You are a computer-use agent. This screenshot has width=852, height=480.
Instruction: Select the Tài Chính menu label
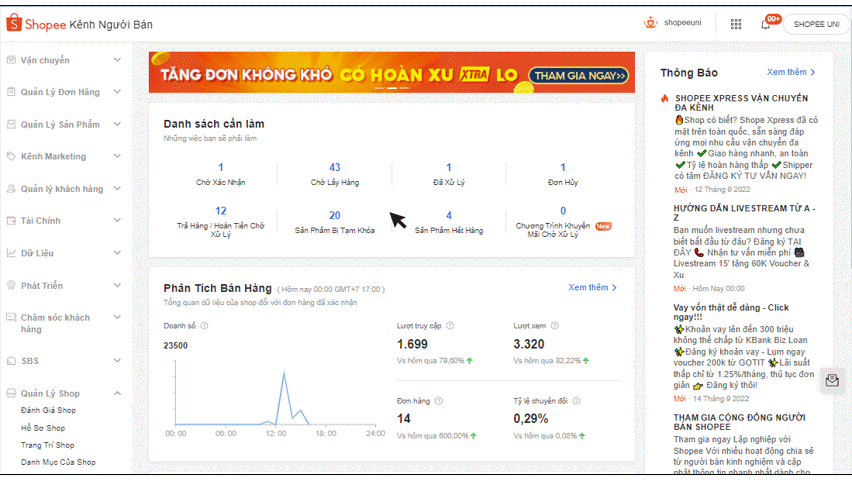pos(41,221)
